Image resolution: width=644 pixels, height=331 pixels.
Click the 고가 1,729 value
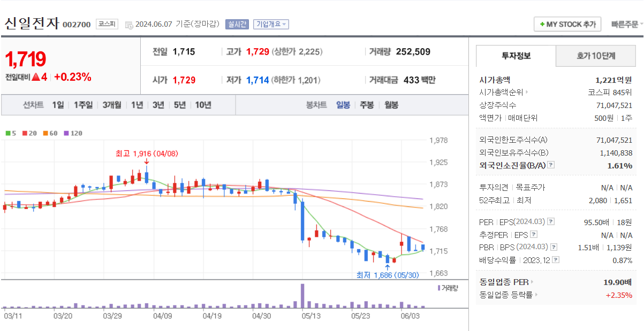pos(257,52)
